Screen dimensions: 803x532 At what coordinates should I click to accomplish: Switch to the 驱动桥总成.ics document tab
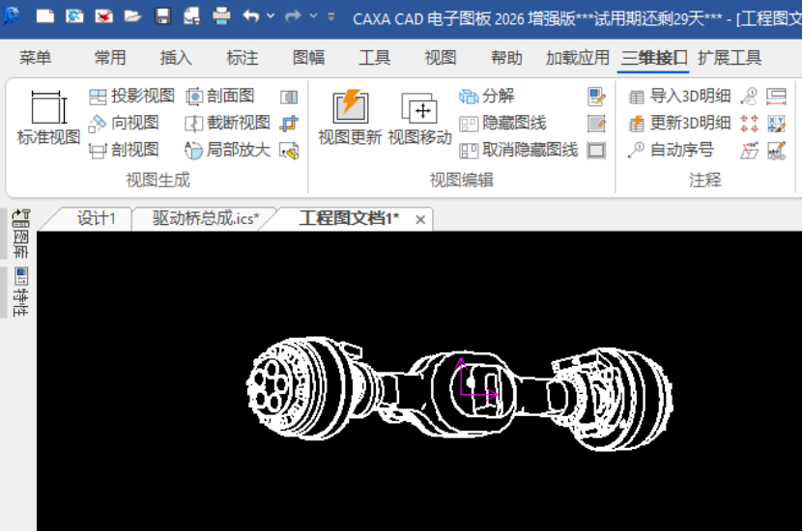coord(206,219)
